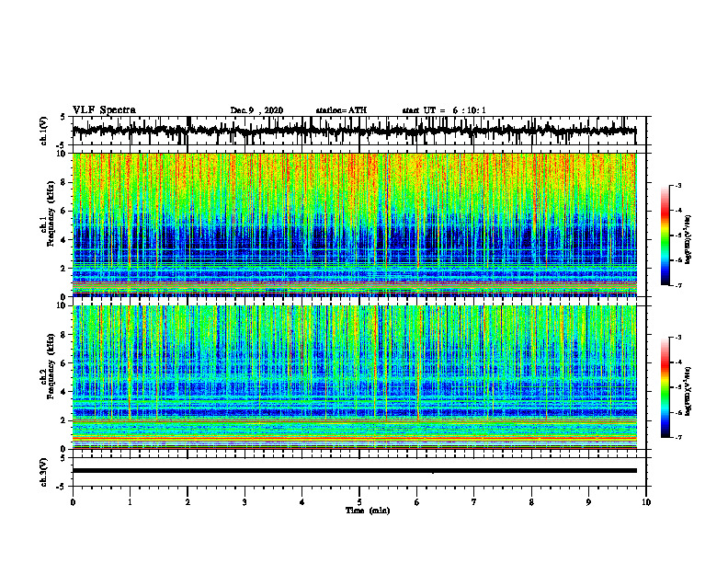Click the ch.3(V) waveform axis label
The height and width of the screenshot is (563, 728).
pos(44,472)
